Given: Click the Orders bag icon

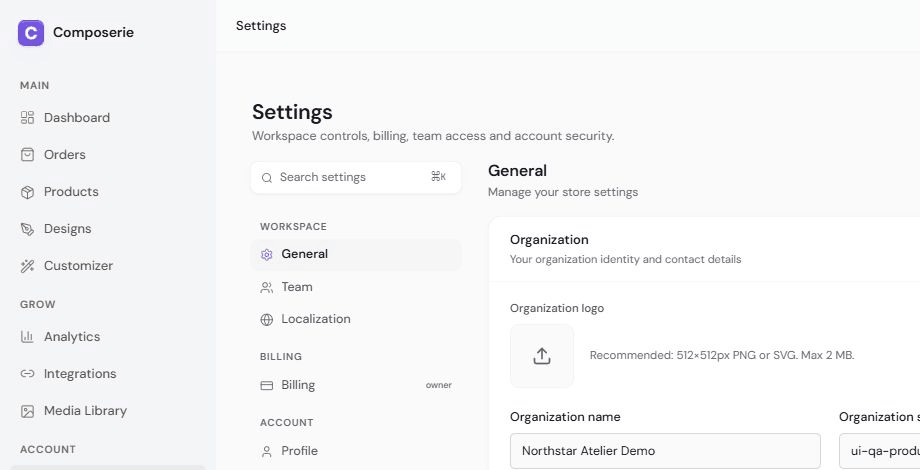Looking at the screenshot, I should click(x=28, y=154).
